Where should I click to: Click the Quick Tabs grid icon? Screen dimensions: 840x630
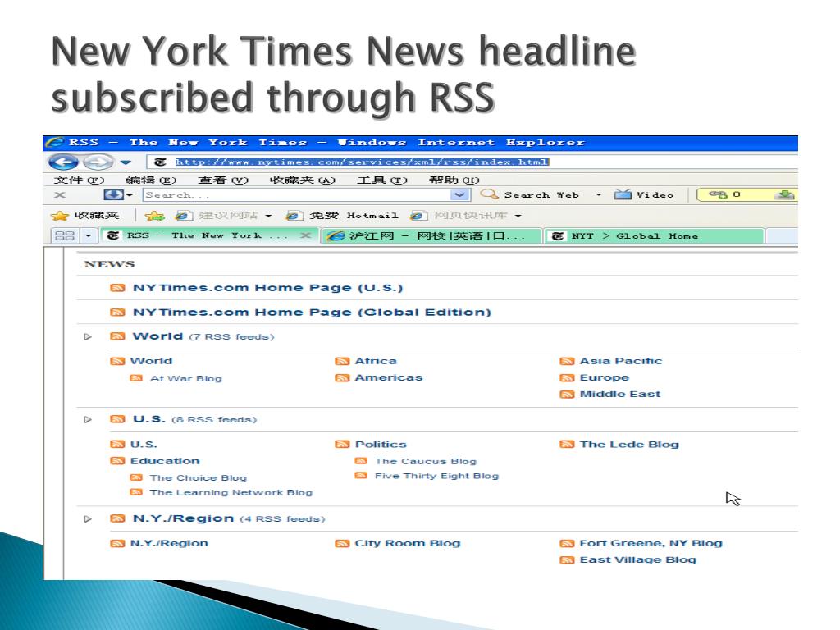(x=65, y=235)
